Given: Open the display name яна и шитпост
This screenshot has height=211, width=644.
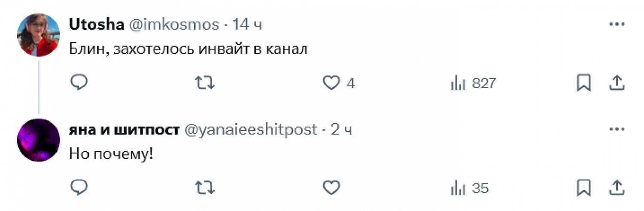Looking at the screenshot, I should [x=124, y=130].
